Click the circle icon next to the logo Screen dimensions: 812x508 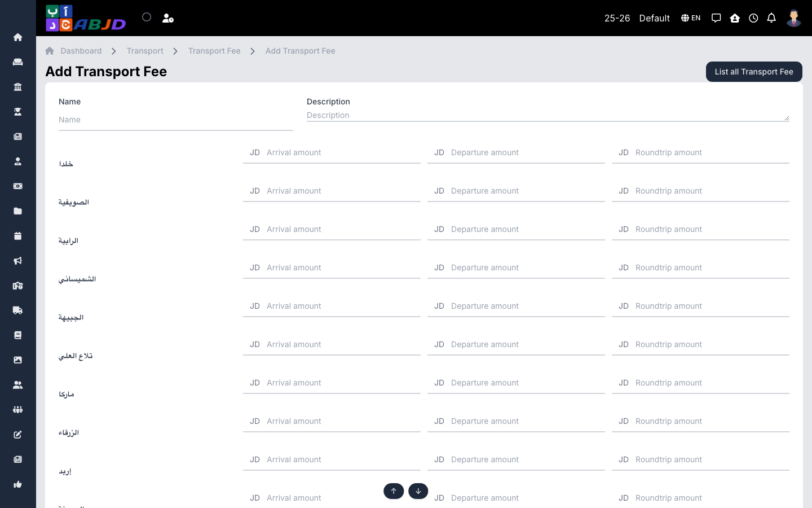click(x=147, y=17)
